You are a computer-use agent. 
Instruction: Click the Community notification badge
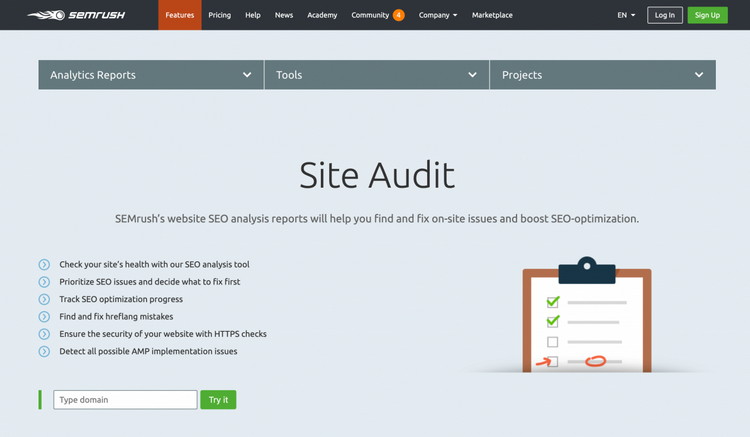(x=399, y=15)
